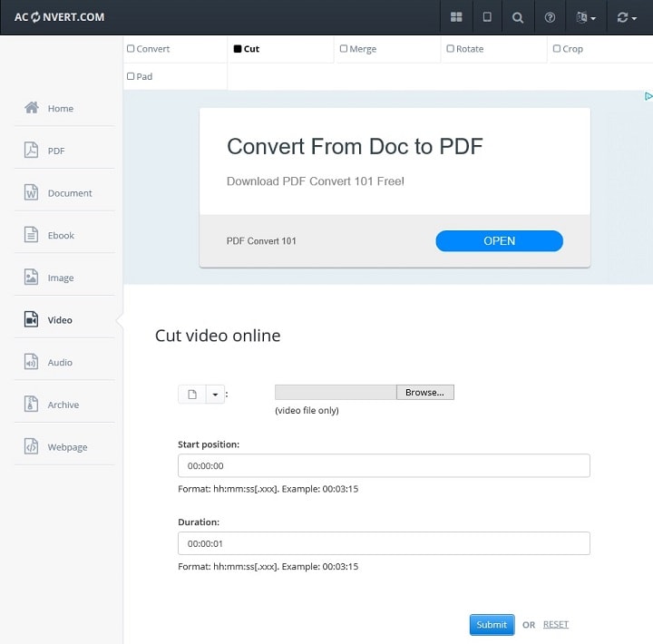
Task: Open the Archive section in sidebar
Action: [x=63, y=405]
